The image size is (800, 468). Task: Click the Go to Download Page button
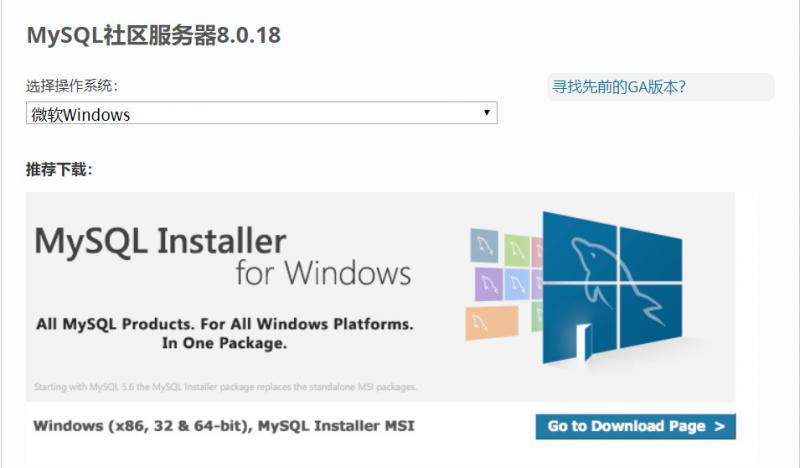click(x=636, y=426)
